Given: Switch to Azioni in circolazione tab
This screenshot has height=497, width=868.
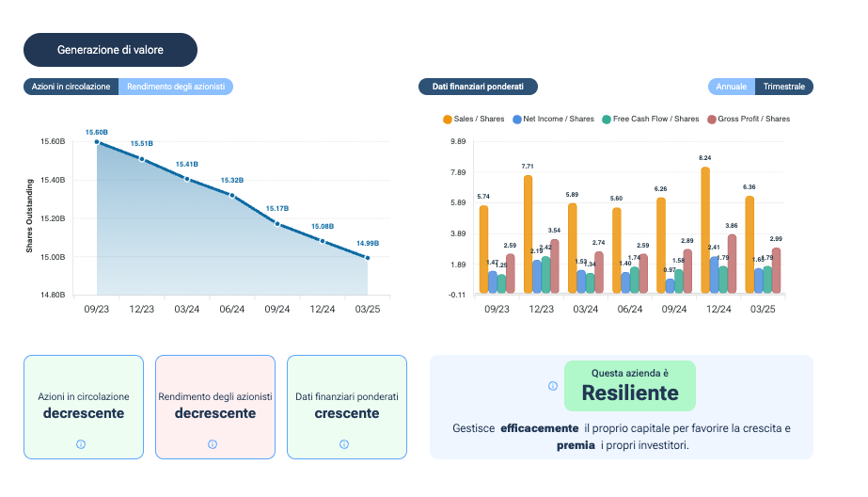Looking at the screenshot, I should point(71,87).
